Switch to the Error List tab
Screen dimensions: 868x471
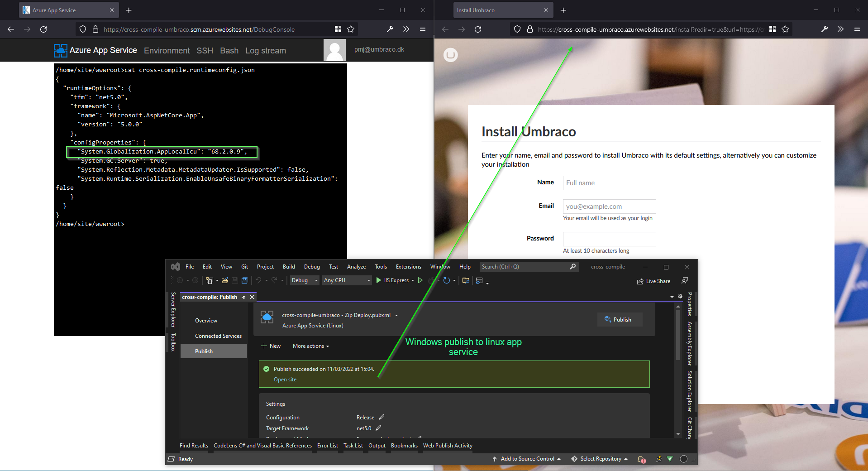[x=328, y=446]
